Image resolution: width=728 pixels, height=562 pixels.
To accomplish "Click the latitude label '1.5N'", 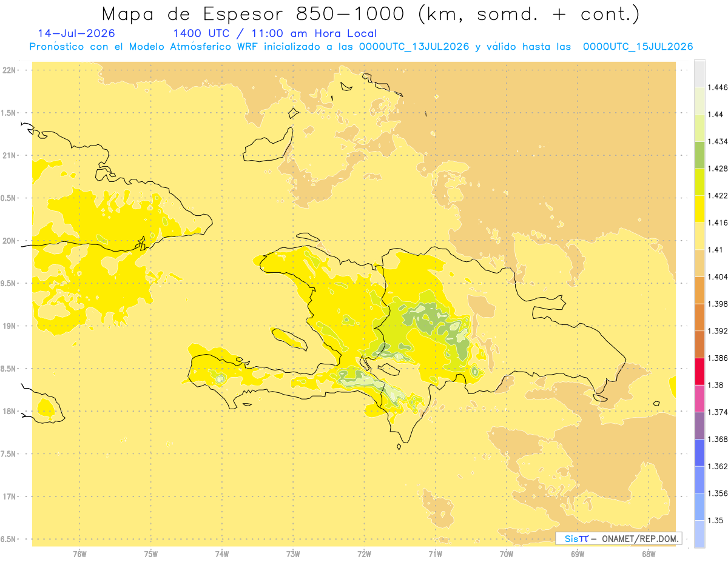I will (9, 113).
